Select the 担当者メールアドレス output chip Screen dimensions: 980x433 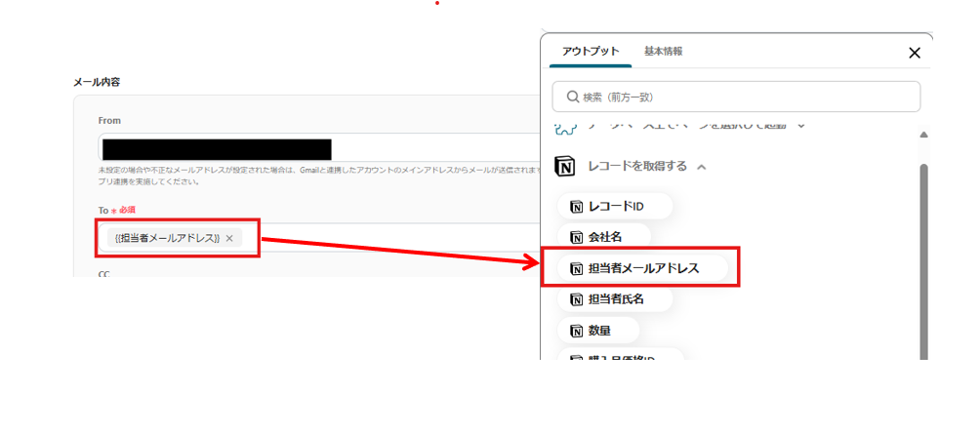tap(642, 268)
